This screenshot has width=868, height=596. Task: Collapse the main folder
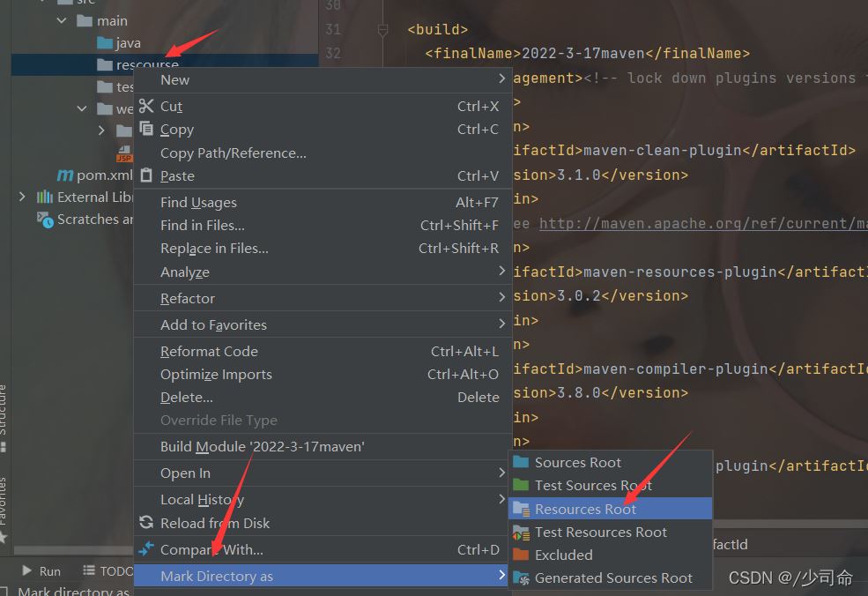coord(62,21)
